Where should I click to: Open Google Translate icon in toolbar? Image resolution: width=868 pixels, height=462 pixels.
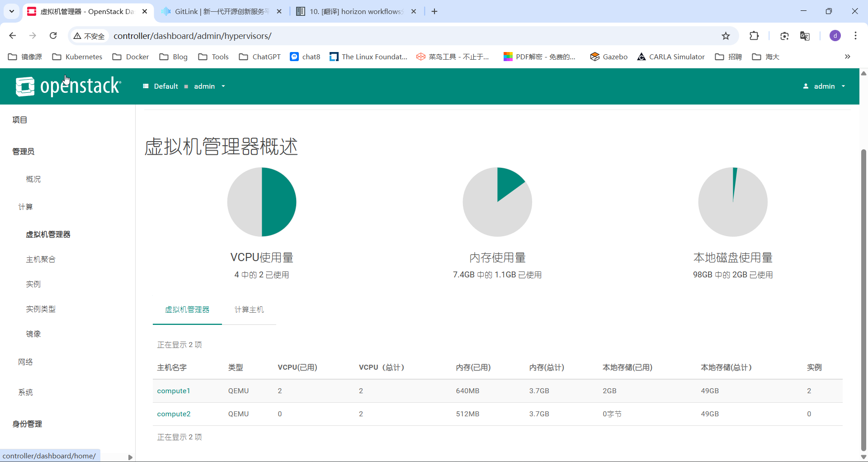point(805,36)
